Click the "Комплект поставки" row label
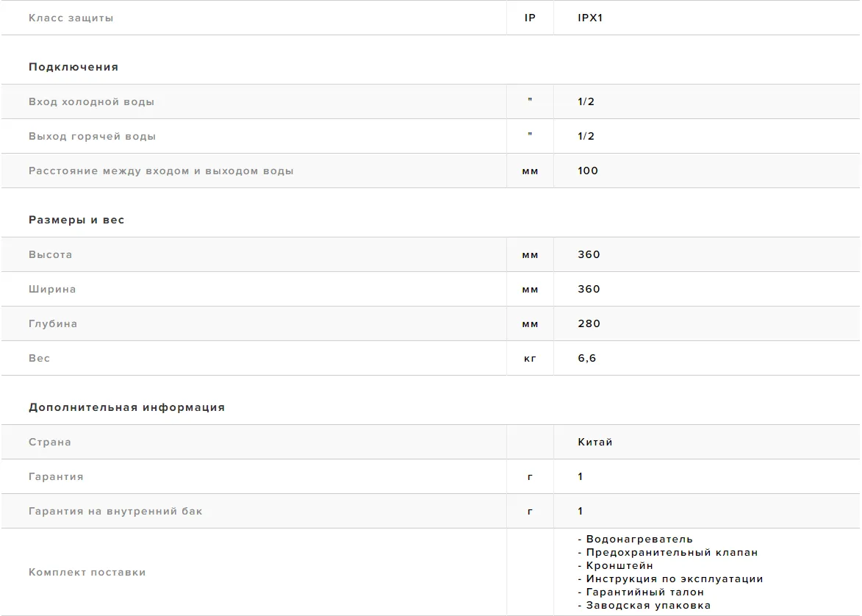This screenshot has width=862, height=616. 87,572
